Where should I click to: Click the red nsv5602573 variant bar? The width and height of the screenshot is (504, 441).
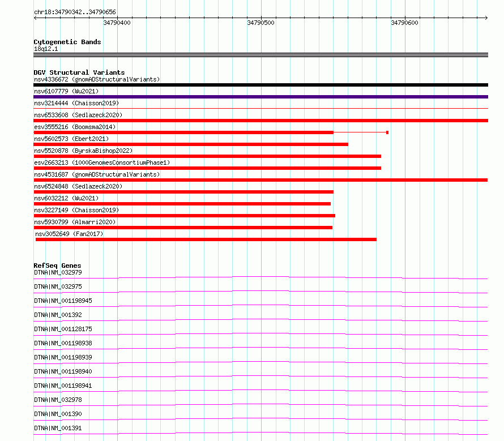[191, 144]
